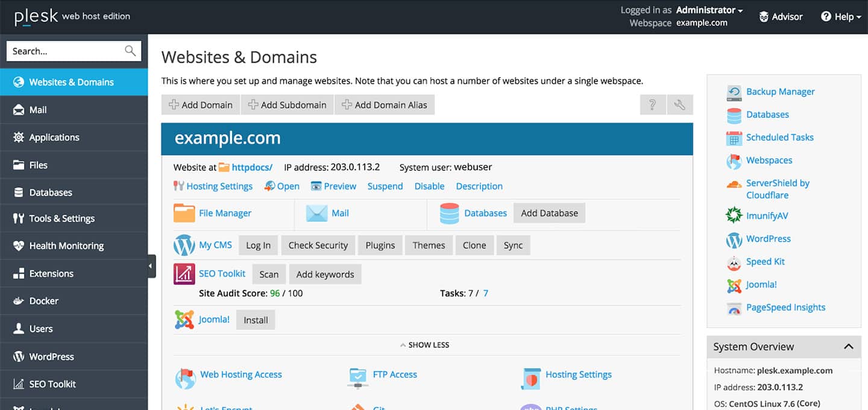The height and width of the screenshot is (410, 868).
Task: Click the Joomla! Install button
Action: coord(256,320)
